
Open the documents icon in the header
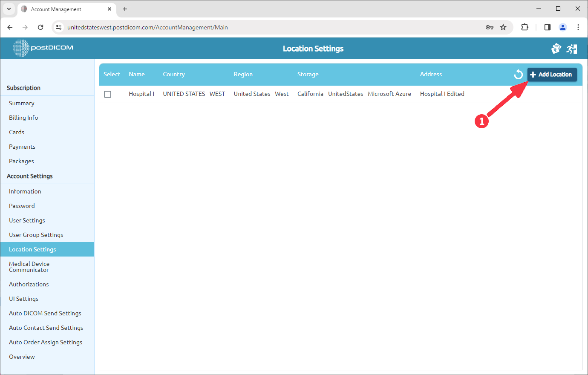[556, 48]
